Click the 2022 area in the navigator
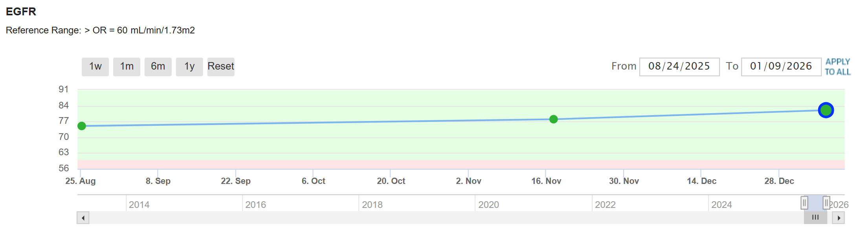 click(605, 204)
